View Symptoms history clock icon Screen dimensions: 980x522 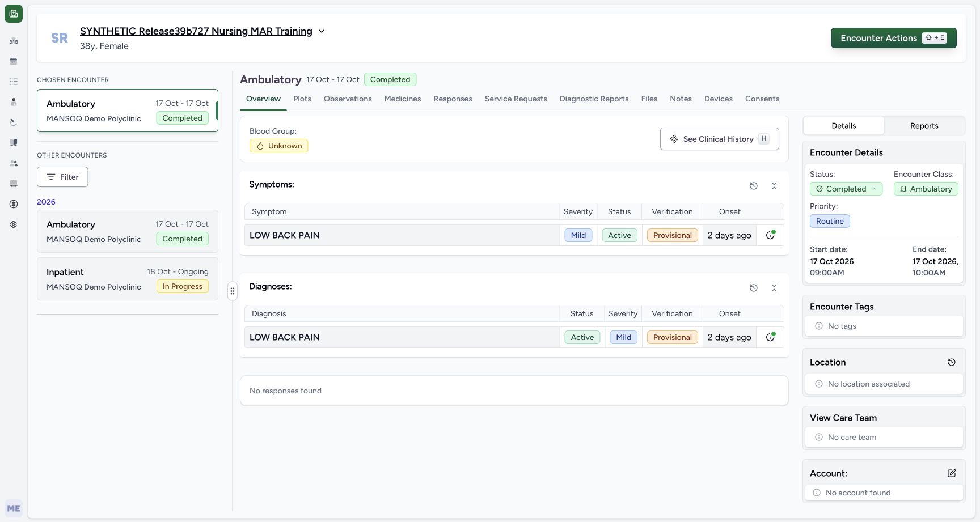(754, 186)
